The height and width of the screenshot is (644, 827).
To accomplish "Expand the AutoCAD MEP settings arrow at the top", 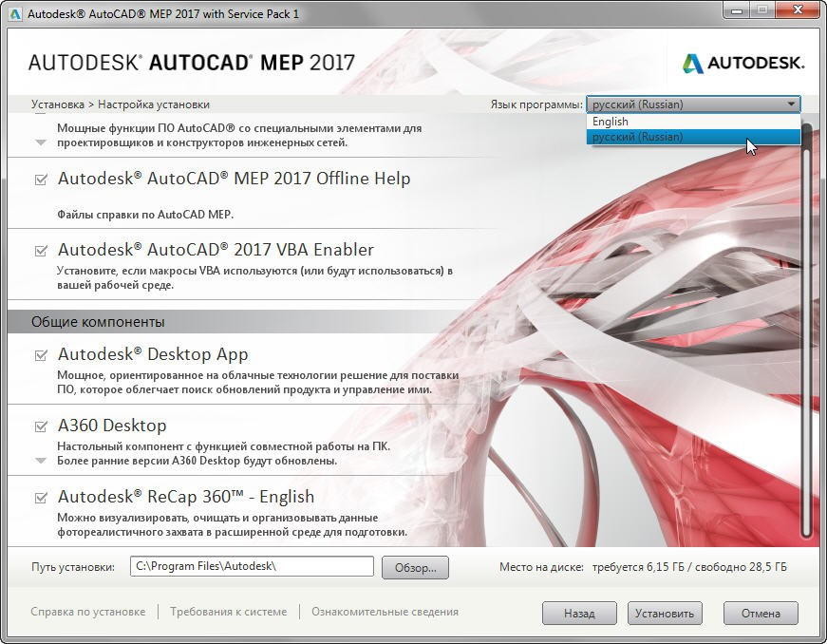I will 41,142.
